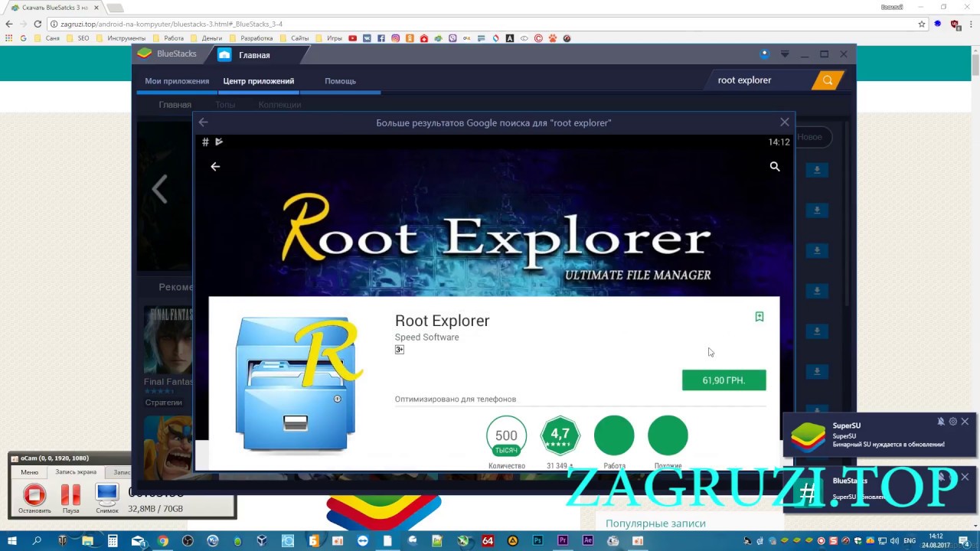Open After Effects from the taskbar
Viewport: 980px width, 551px height.
[x=588, y=541]
